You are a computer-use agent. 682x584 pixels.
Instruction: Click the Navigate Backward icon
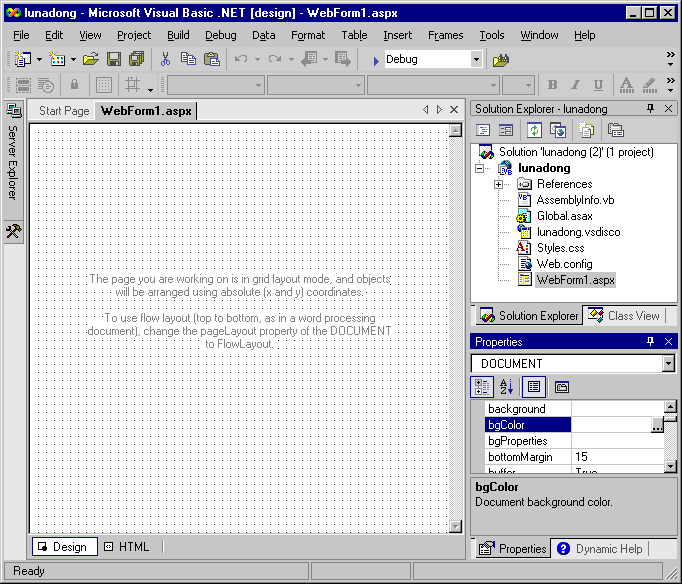(309, 59)
